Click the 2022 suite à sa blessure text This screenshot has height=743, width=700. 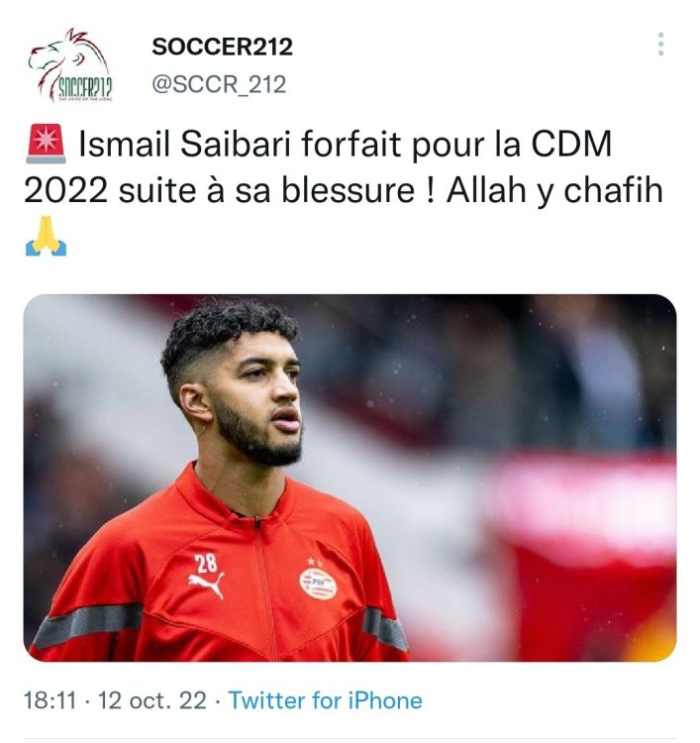(219, 190)
